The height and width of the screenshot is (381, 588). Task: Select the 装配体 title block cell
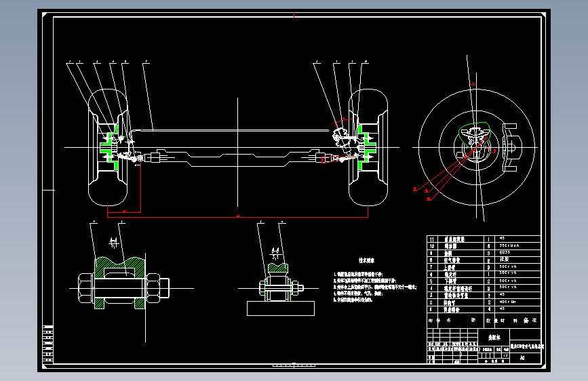point(494,338)
